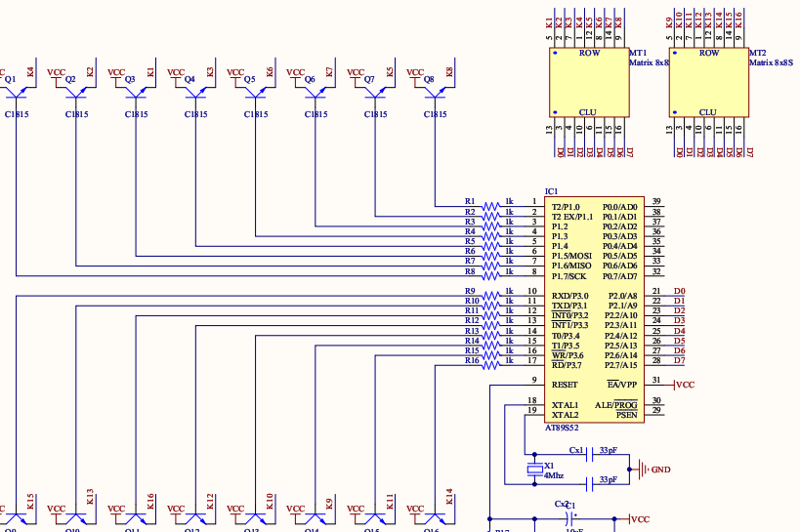Click the R4 resistor zigzag symbol
The height and width of the screenshot is (532, 800).
490,236
